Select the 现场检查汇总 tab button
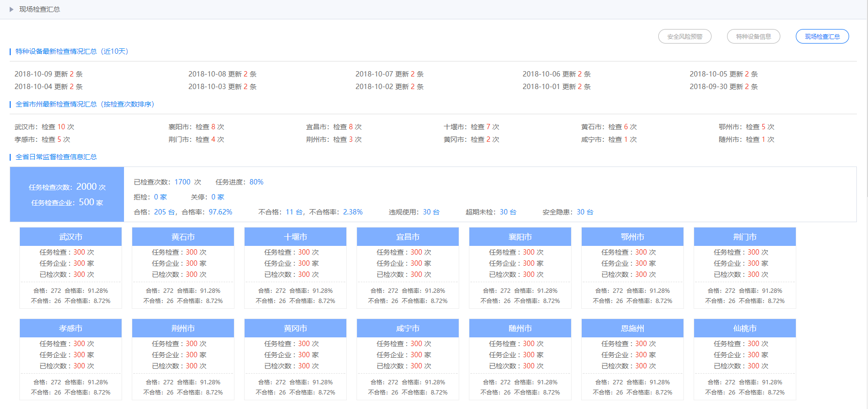This screenshot has height=409, width=868. [x=822, y=36]
